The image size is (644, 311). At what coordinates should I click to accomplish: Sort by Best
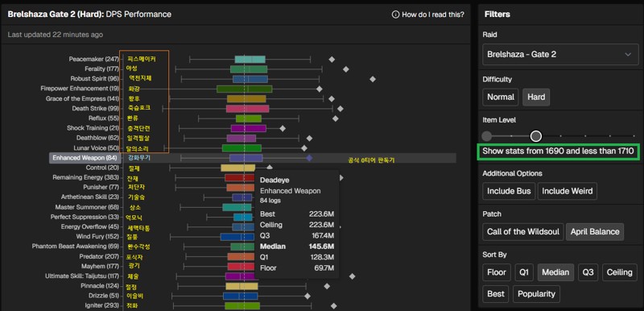(x=496, y=294)
